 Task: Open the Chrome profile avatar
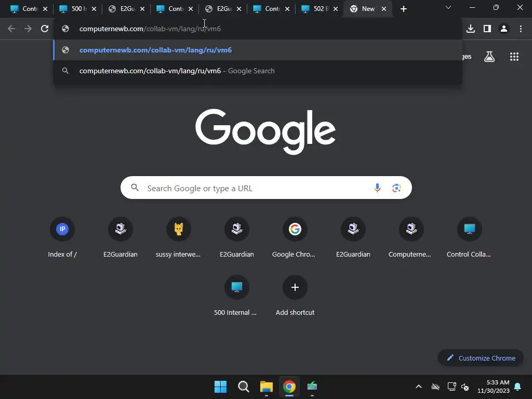pyautogui.click(x=504, y=29)
